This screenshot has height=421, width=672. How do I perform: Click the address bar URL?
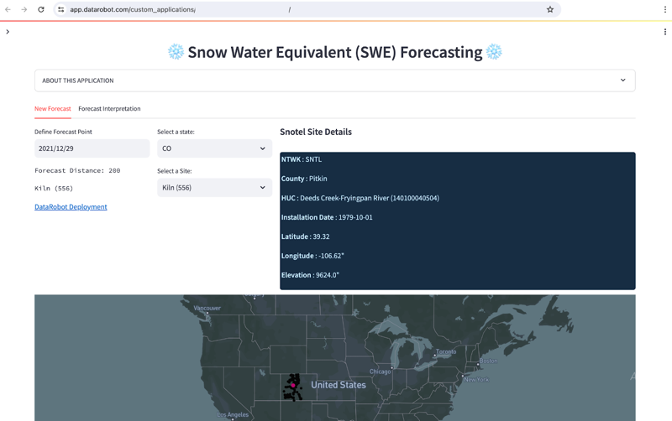pos(133,9)
